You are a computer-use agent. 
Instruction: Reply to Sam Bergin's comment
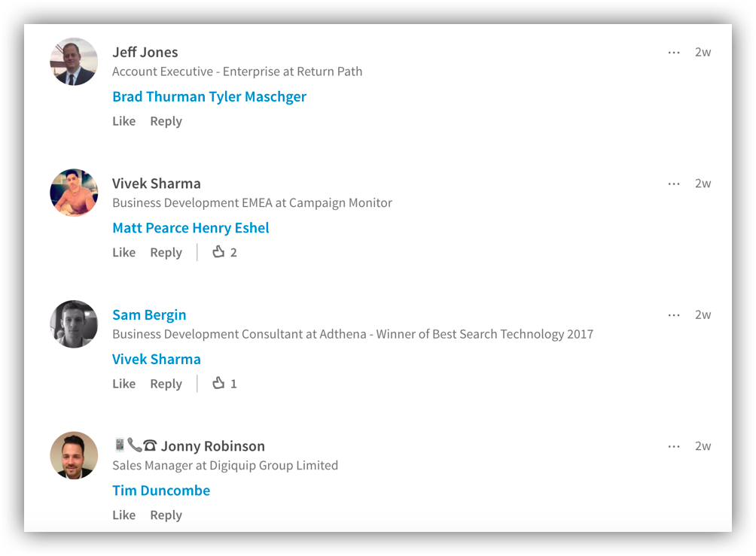click(x=166, y=384)
